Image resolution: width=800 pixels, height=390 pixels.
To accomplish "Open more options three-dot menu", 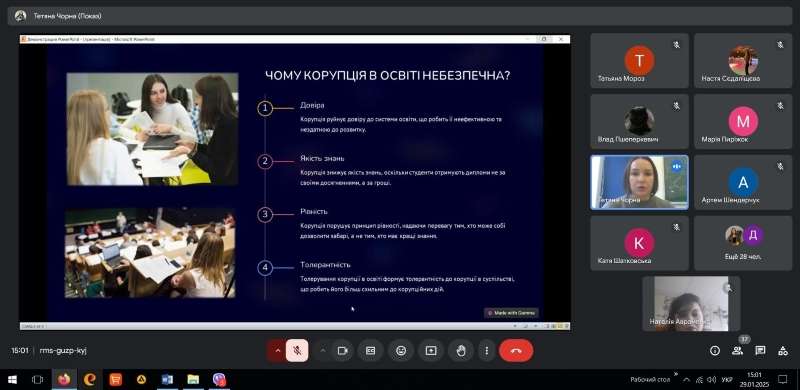I will click(x=487, y=351).
